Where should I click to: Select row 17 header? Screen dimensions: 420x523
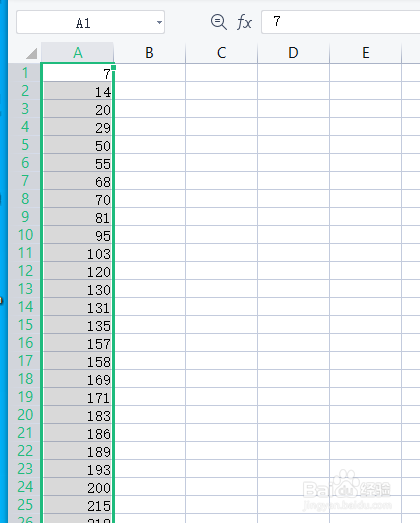pos(25,361)
